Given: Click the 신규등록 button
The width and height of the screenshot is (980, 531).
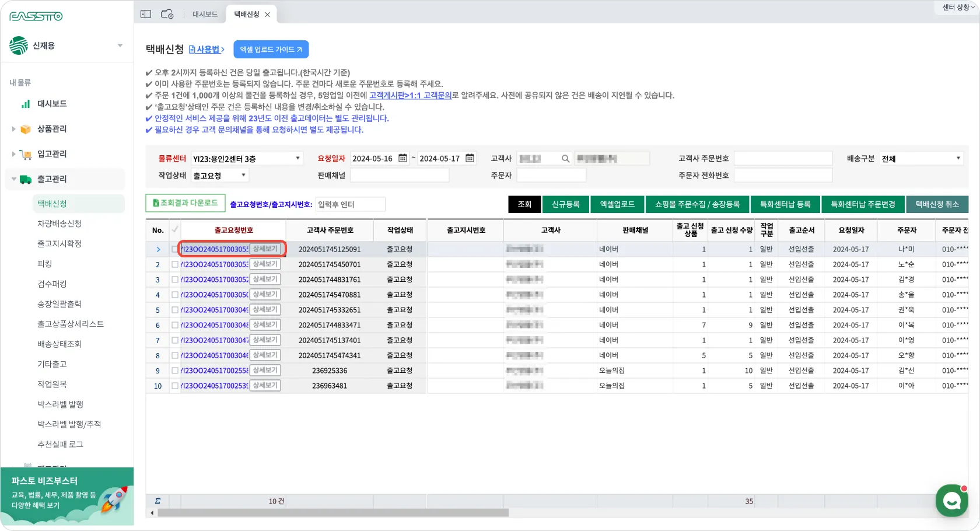Looking at the screenshot, I should click(566, 204).
